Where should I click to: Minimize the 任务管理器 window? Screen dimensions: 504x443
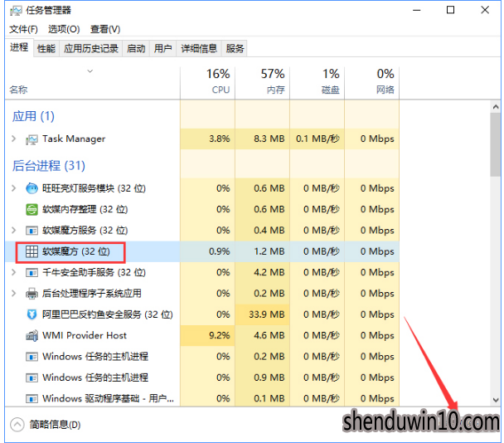(417, 10)
